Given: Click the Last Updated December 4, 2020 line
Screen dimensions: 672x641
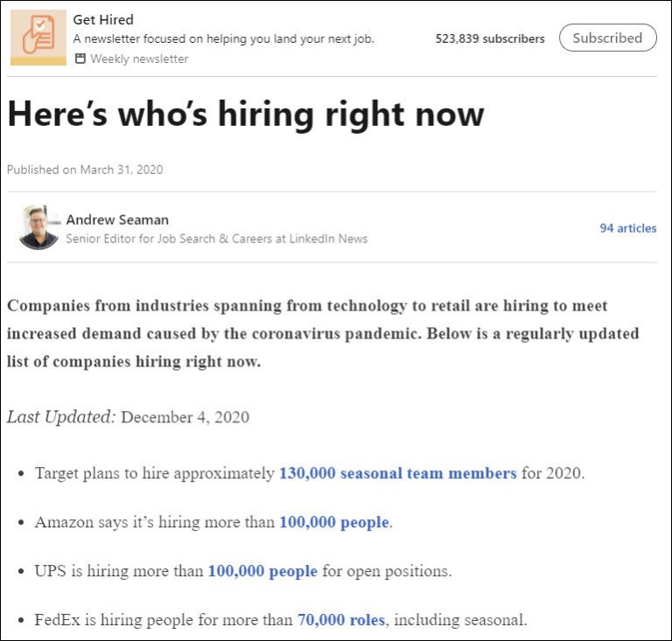Looking at the screenshot, I should [x=128, y=416].
